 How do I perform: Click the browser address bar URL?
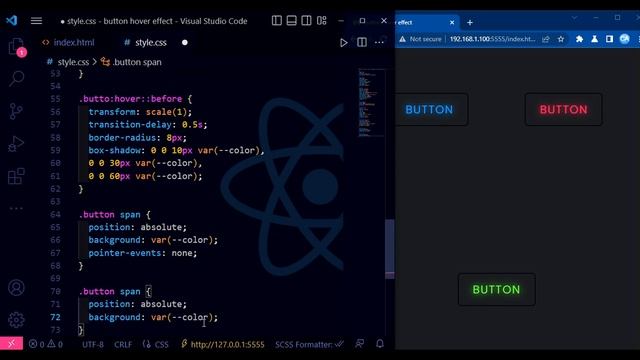coord(492,39)
